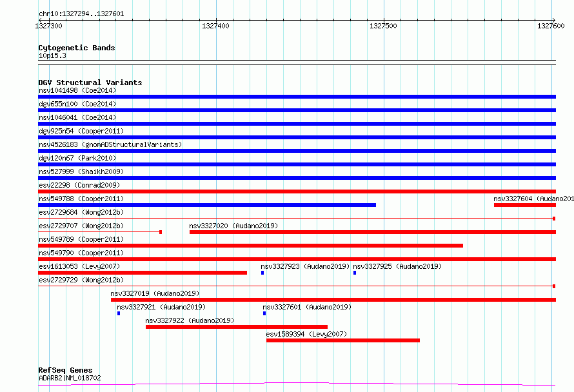Click the RefSeq Genes track title
The height and width of the screenshot is (392, 574).
pos(65,370)
